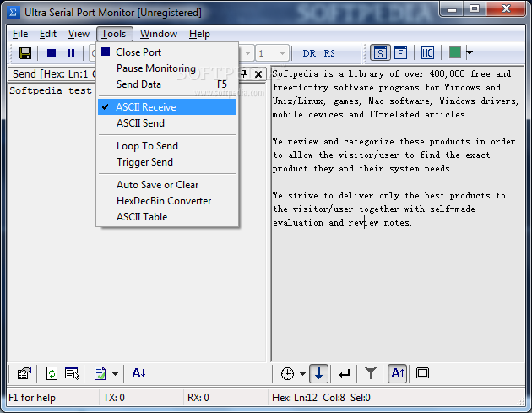Click the Hex: Ln:12 Col:8 status text

(321, 398)
